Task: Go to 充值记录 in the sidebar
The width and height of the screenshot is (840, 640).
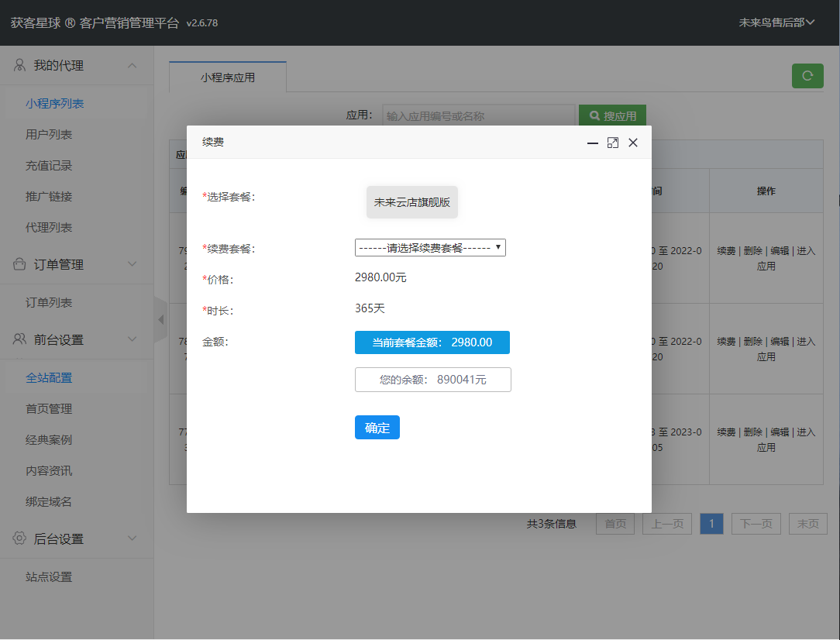Action: coord(49,166)
